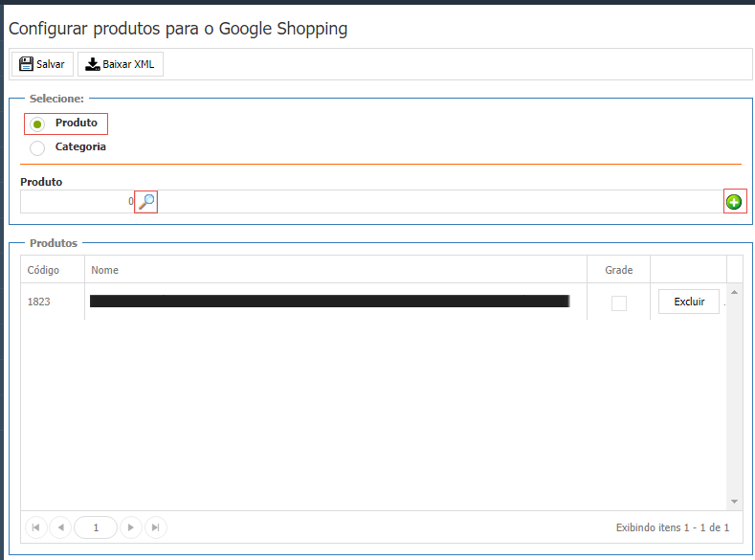755x560 pixels.
Task: Go to the next page of the grid
Action: [131, 527]
